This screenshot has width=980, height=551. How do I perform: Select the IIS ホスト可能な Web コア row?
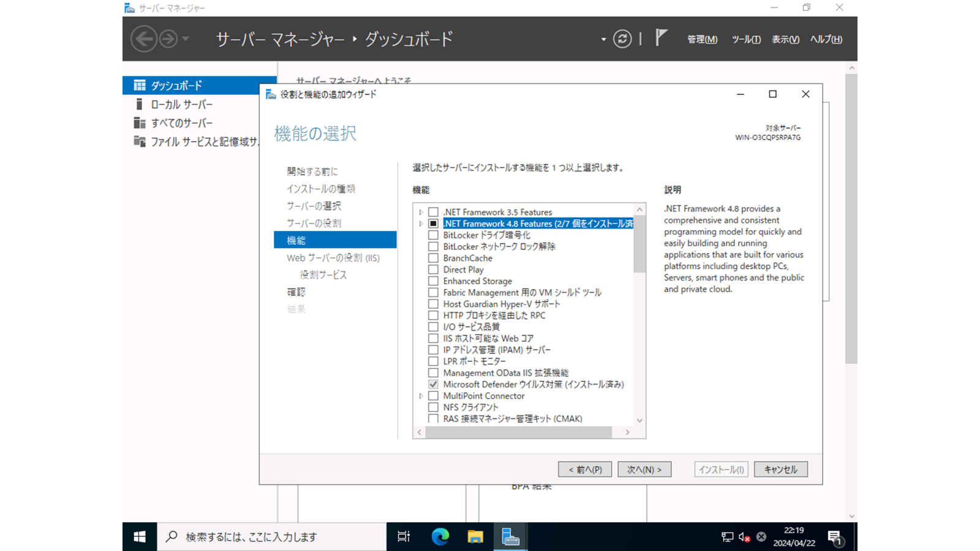pos(488,339)
